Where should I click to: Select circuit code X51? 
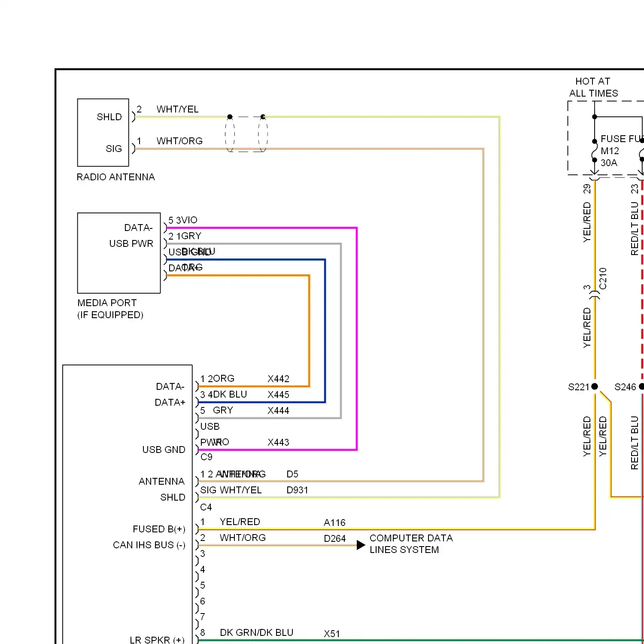[332, 634]
